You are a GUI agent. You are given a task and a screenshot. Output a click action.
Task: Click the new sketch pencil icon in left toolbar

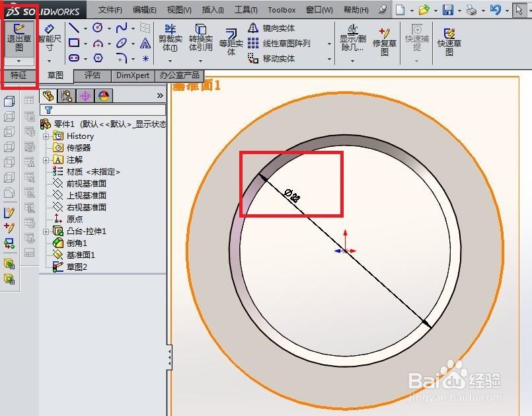[9, 213]
